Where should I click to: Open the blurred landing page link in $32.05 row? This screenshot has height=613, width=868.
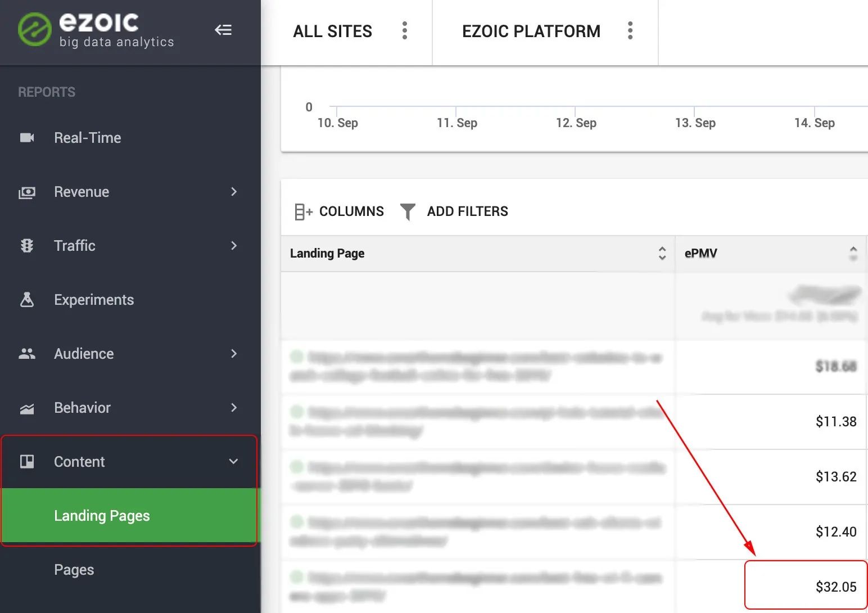[x=477, y=587]
